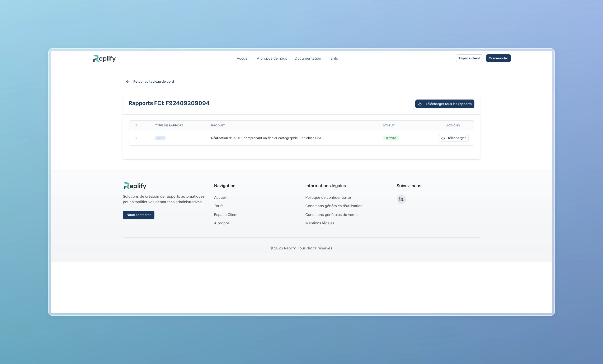Open Politique de confidentialité link
The width and height of the screenshot is (603, 364).
[x=328, y=197]
